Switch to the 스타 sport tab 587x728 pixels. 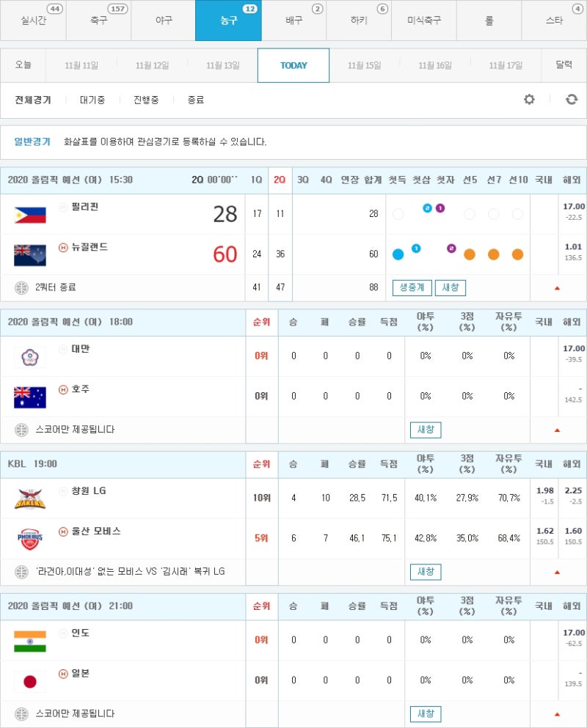click(x=554, y=21)
